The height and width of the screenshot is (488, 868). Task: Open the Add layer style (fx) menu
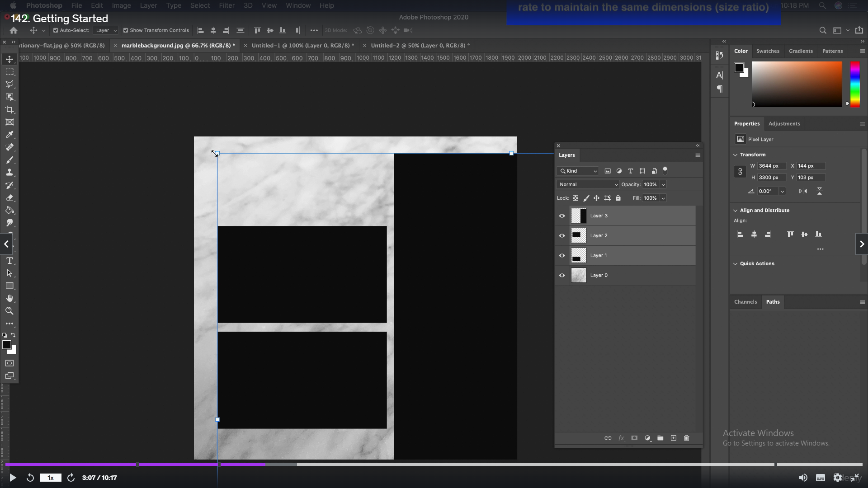621,438
